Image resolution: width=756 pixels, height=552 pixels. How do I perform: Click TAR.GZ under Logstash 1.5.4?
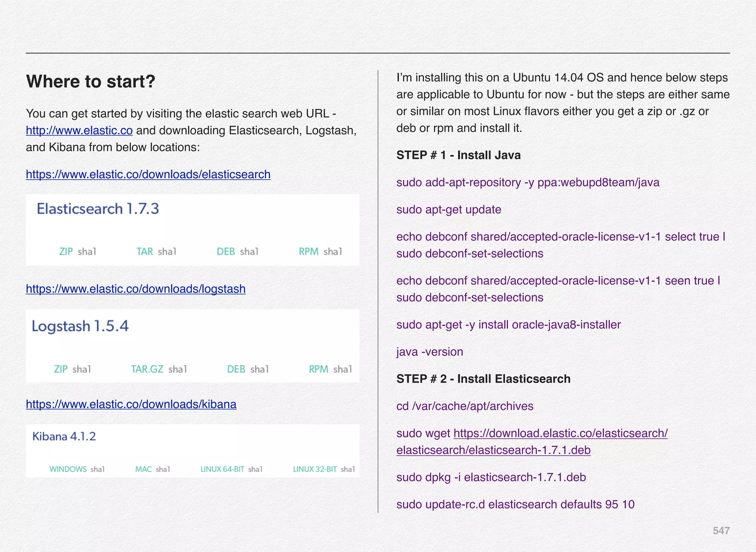click(147, 369)
